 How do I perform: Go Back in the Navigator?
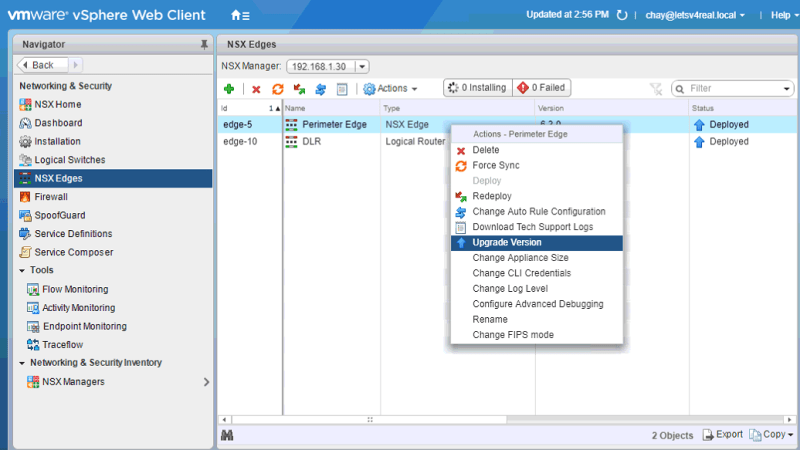click(38, 65)
